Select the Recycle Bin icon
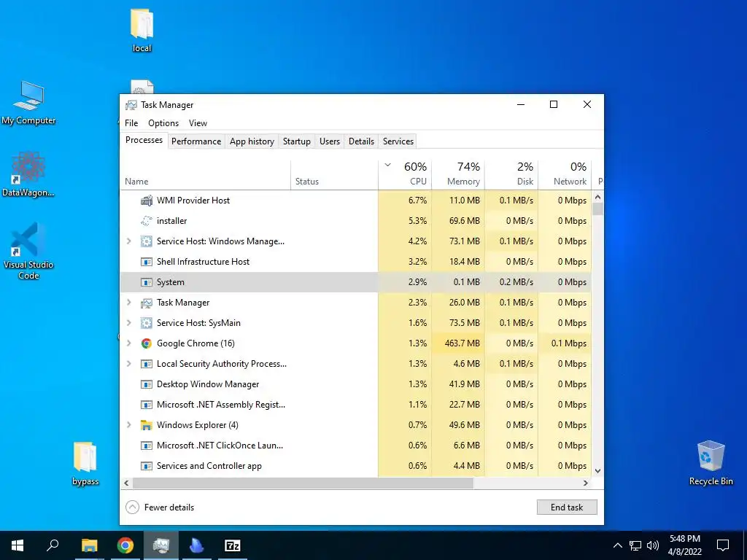The image size is (747, 560). [711, 463]
